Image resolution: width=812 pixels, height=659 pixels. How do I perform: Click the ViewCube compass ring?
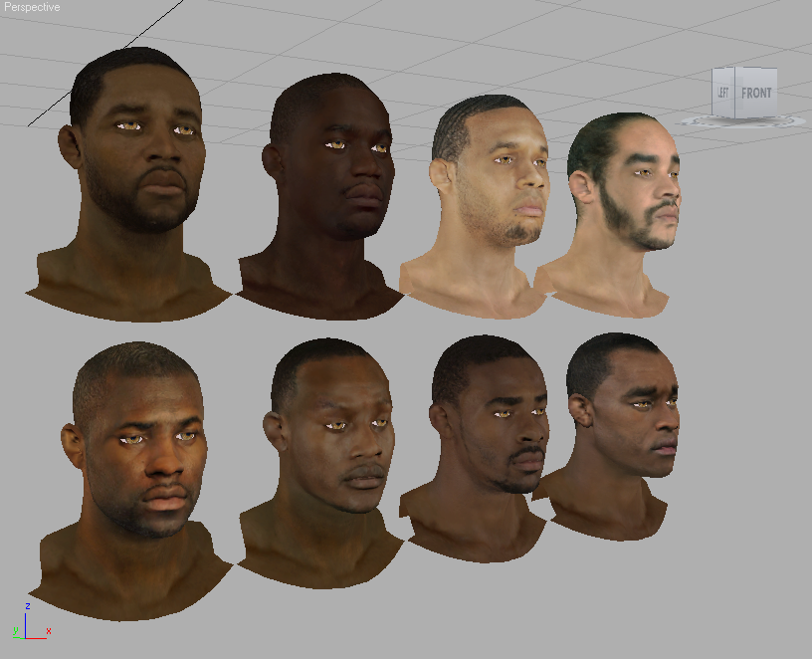coord(743,121)
